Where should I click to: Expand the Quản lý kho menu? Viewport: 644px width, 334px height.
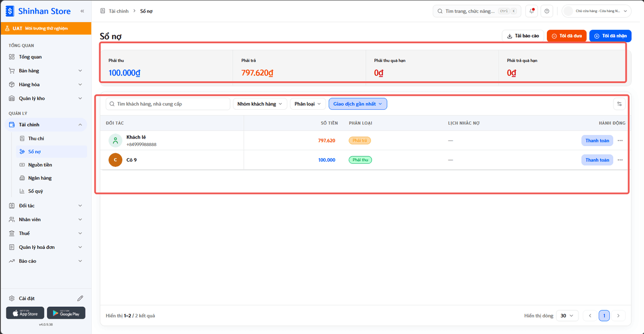coord(46,98)
